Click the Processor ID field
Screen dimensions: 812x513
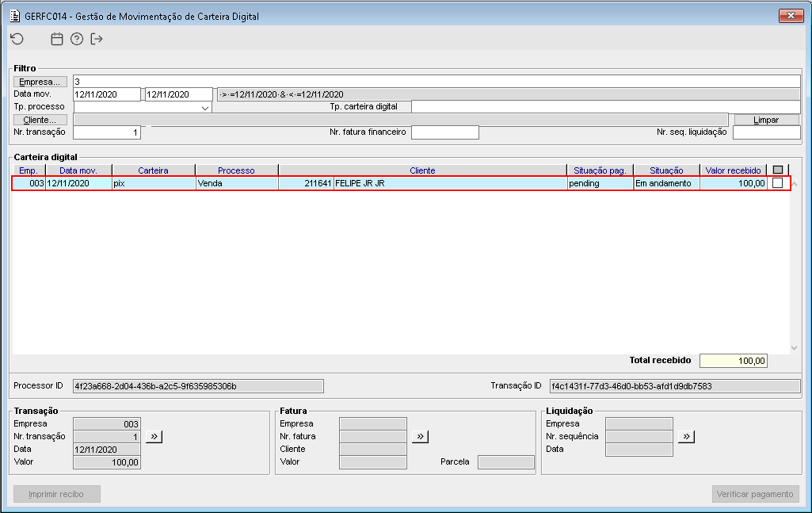198,386
